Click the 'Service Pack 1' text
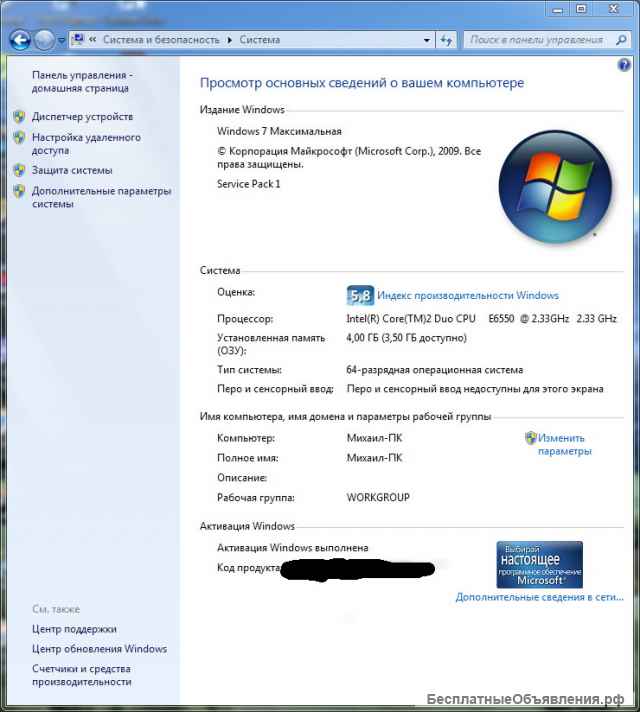Screen dimensions: 640x712 [x=248, y=184]
